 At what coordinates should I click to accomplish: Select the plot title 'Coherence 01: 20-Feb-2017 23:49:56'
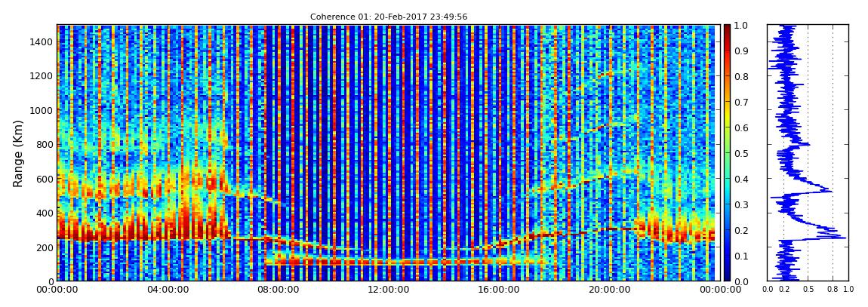tap(389, 17)
